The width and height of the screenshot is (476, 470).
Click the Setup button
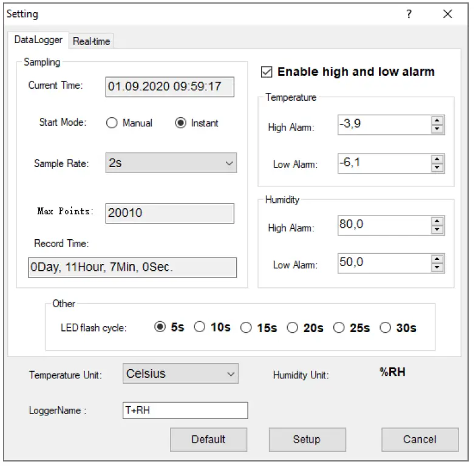pos(307,440)
